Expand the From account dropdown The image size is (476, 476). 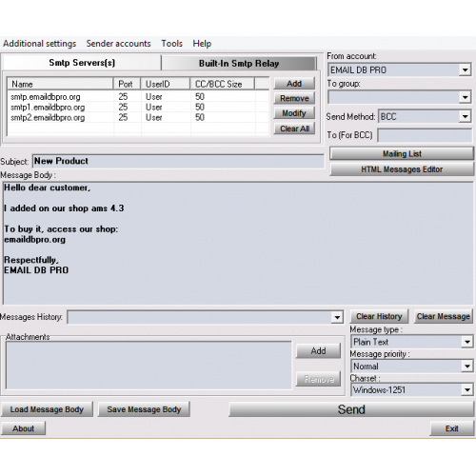point(465,69)
